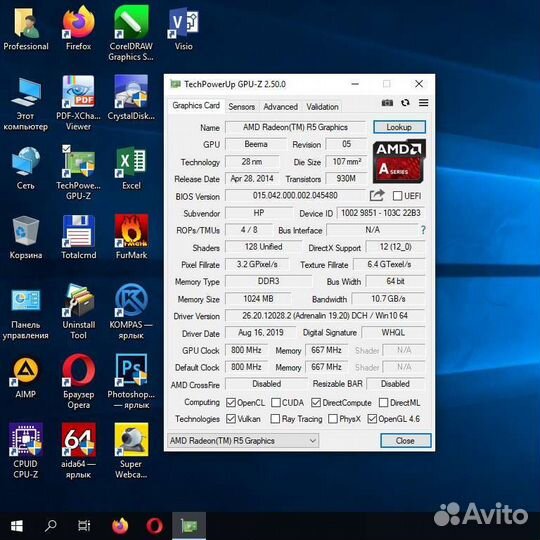540x540 pixels.
Task: Click the Close button in GPU-Z
Action: (405, 440)
